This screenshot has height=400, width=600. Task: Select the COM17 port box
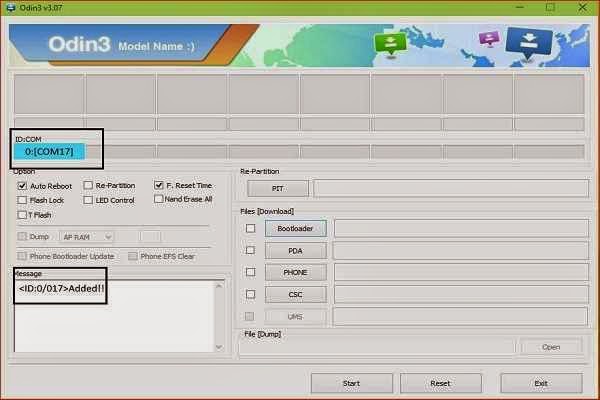point(49,152)
